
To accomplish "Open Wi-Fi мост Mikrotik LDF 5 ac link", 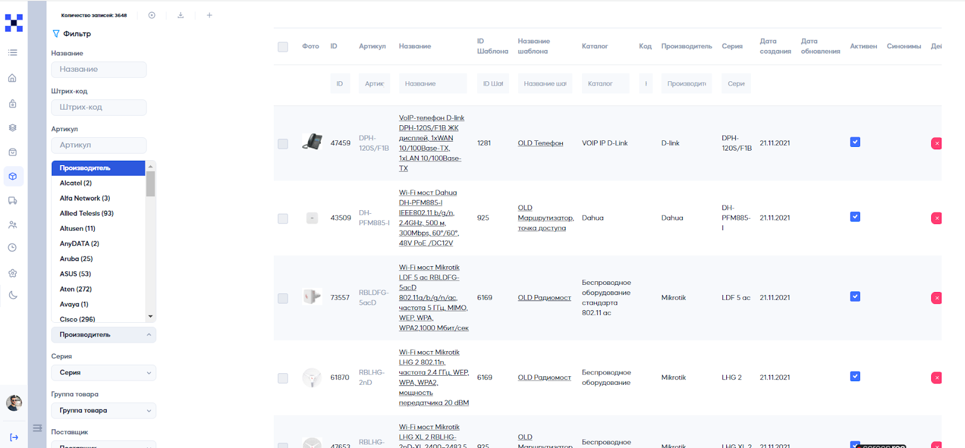I will pyautogui.click(x=434, y=298).
